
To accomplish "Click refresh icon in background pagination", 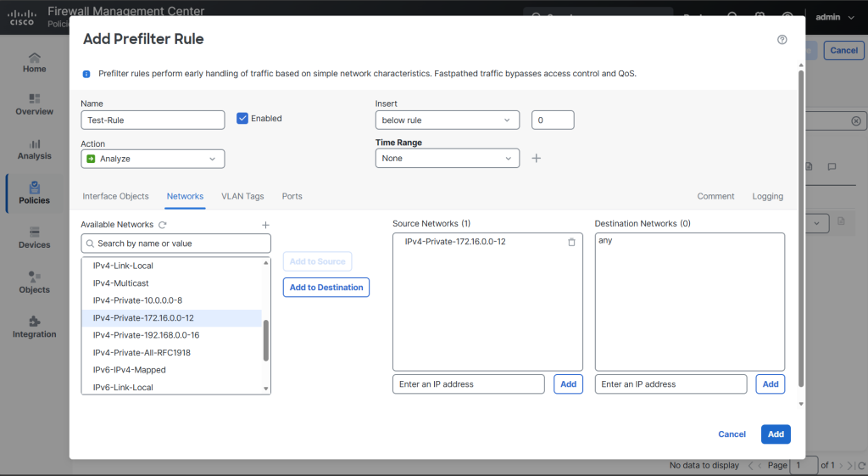I will [x=861, y=466].
